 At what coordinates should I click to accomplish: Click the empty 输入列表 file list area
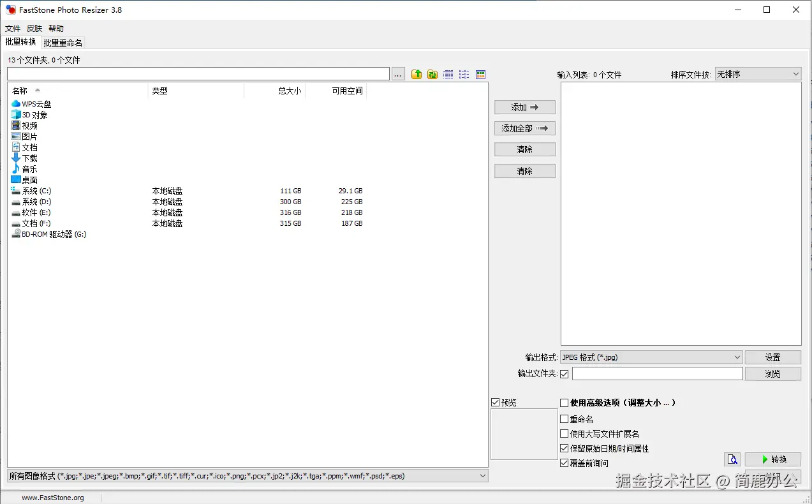(x=681, y=214)
